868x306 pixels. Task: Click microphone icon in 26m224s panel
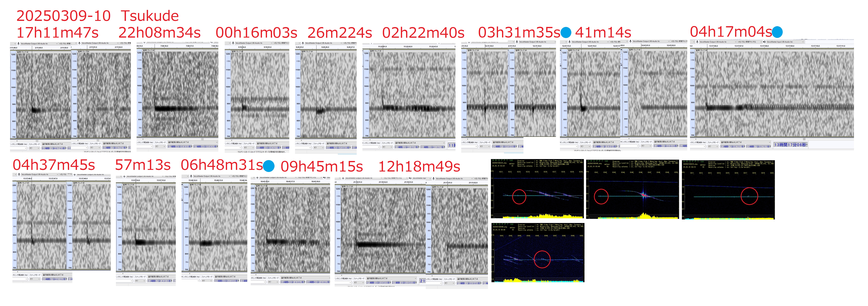tap(303, 43)
